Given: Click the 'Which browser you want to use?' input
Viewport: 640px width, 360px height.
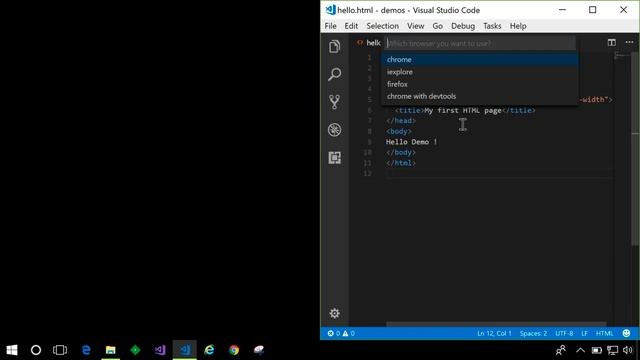Looking at the screenshot, I should [x=480, y=43].
